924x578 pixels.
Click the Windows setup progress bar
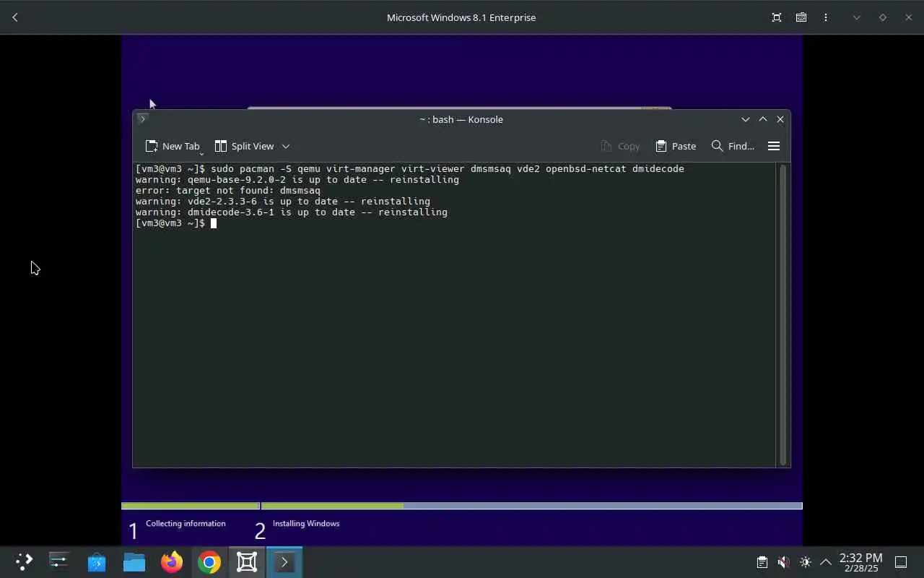click(x=462, y=506)
